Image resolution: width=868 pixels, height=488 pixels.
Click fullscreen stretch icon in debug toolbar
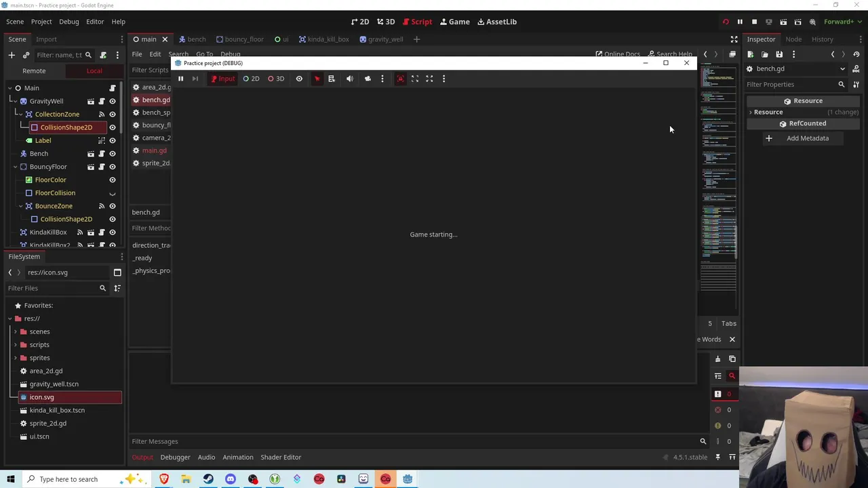pos(429,79)
